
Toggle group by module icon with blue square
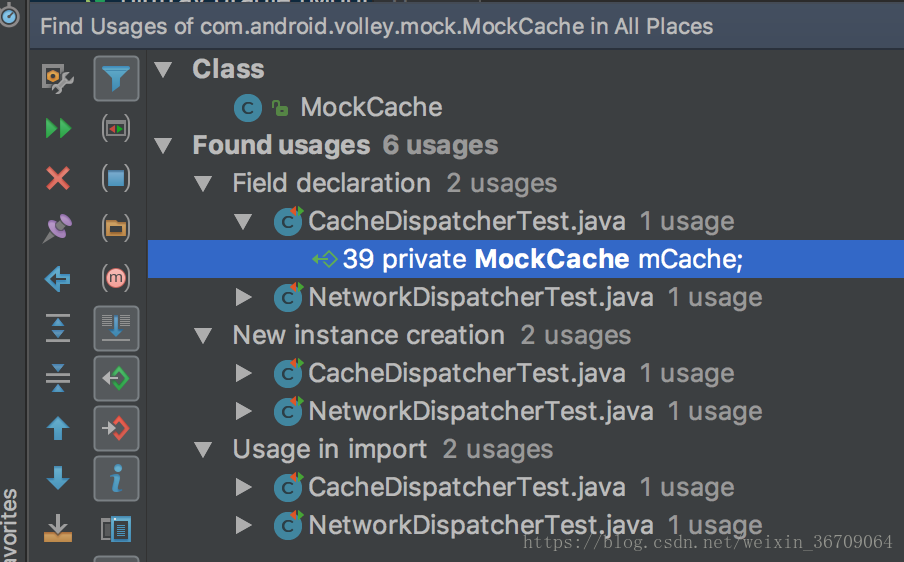116,178
